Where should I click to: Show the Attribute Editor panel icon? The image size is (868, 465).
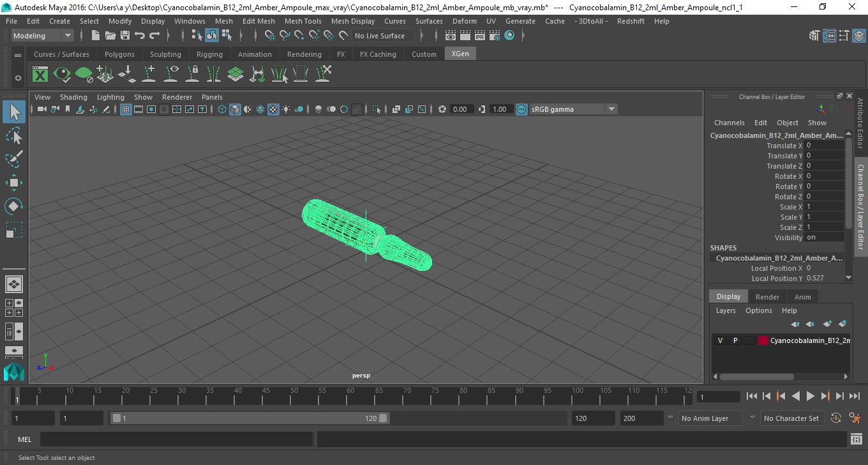829,36
